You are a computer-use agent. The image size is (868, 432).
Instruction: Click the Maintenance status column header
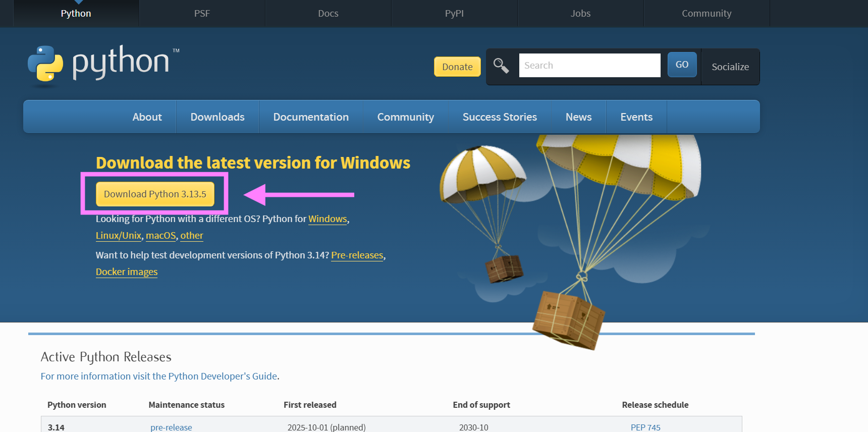click(x=187, y=405)
